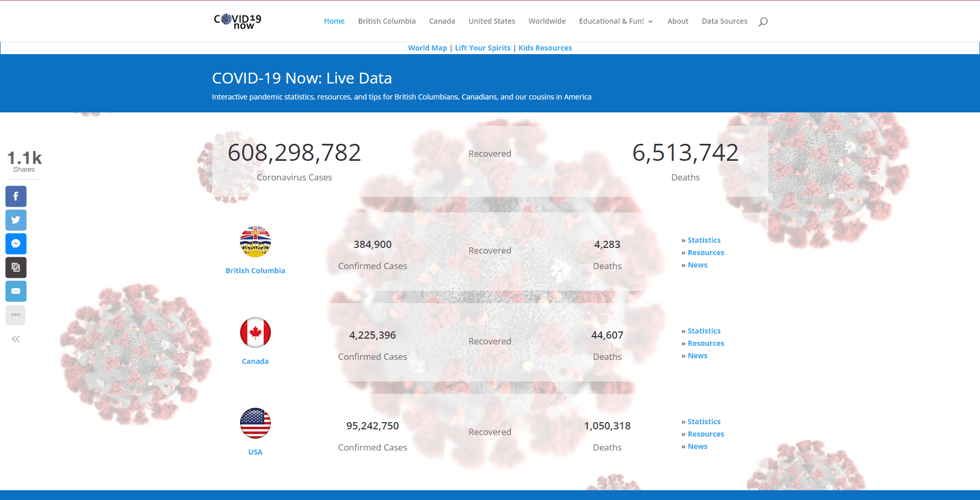Share the page on Facebook
This screenshot has width=980, height=500.
pos(16,196)
